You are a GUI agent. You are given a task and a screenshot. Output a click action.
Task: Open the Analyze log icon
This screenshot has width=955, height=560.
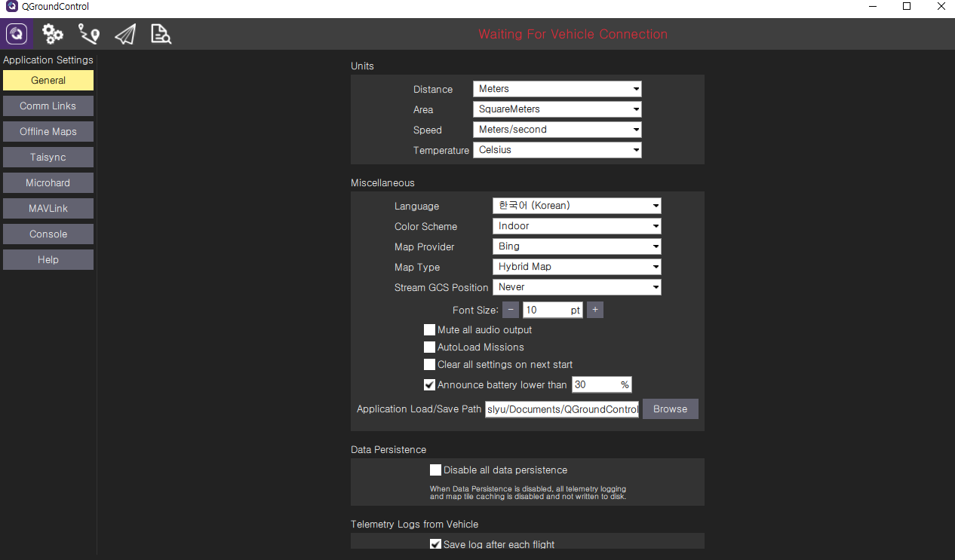point(160,33)
